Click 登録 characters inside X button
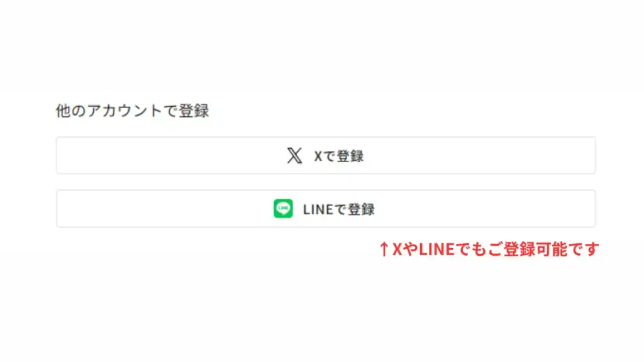The width and height of the screenshot is (644, 362). click(350, 156)
